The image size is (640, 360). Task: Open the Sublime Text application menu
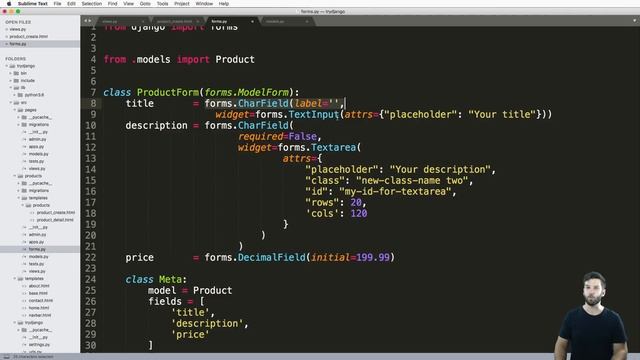click(x=33, y=4)
